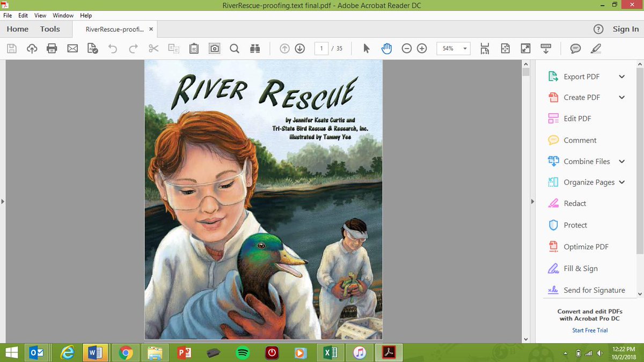Click the binoculars advanced search icon
Image resolution: width=644 pixels, height=362 pixels.
[x=255, y=49]
